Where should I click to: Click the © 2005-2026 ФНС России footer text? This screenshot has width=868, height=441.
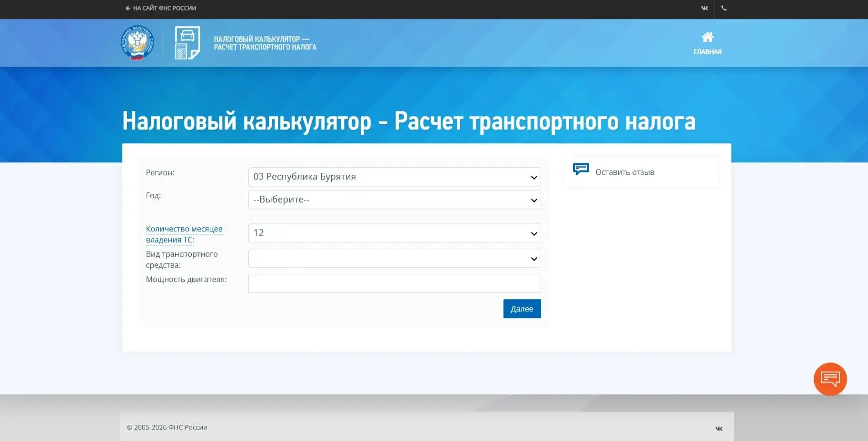point(167,427)
